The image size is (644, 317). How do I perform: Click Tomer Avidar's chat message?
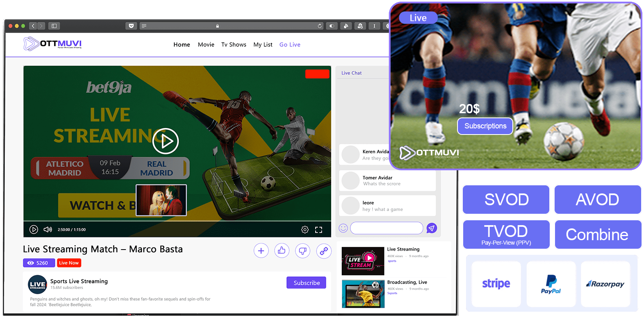click(387, 180)
